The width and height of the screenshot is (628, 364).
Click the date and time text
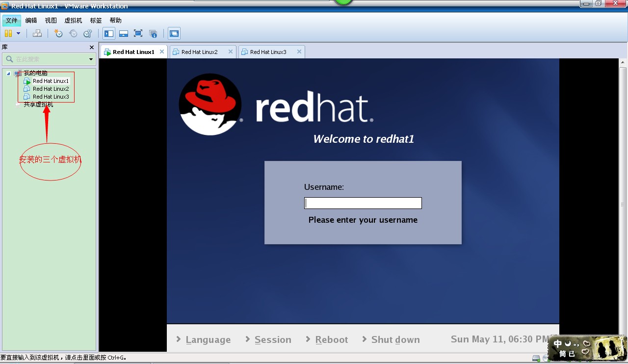tap(499, 339)
